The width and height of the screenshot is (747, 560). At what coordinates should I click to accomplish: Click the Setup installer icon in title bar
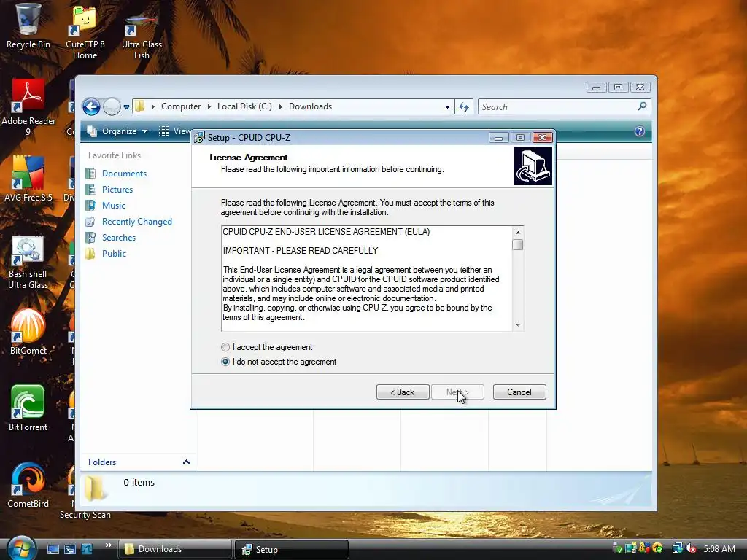pyautogui.click(x=200, y=138)
